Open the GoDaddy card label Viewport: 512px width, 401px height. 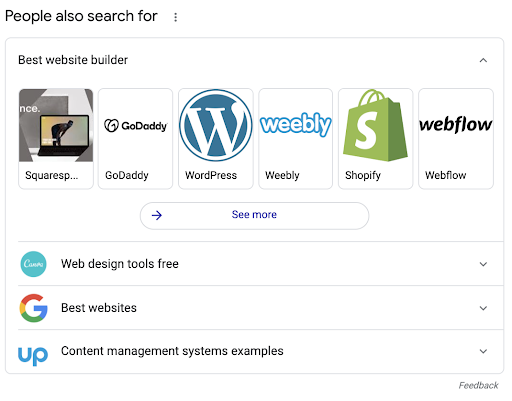tap(127, 175)
